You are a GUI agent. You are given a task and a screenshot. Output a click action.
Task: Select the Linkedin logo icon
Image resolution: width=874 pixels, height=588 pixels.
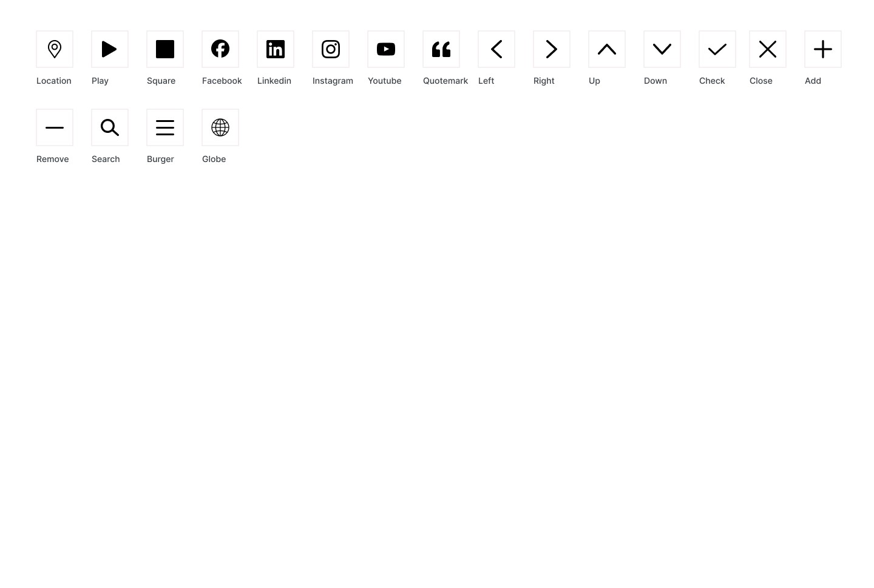(276, 49)
